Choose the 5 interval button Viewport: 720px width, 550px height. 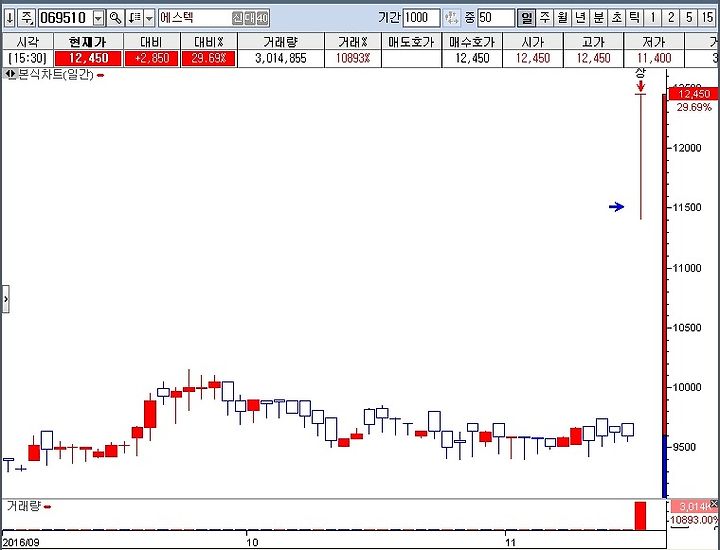[x=688, y=18]
